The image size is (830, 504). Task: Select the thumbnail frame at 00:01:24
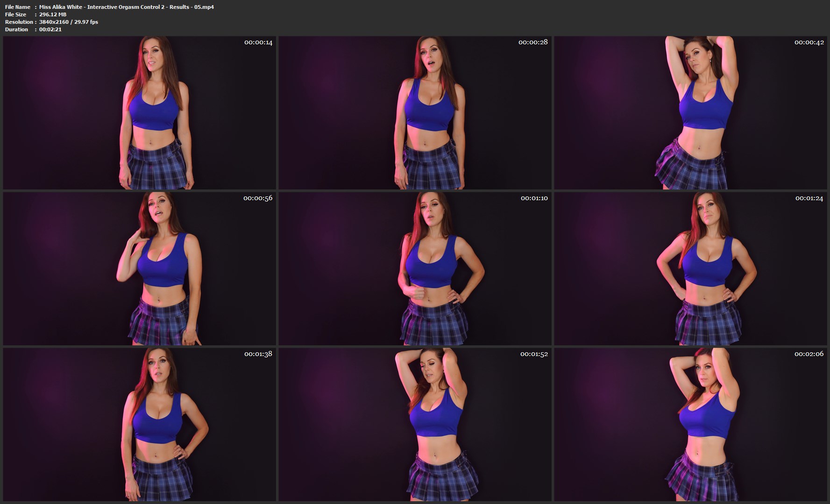click(x=690, y=268)
